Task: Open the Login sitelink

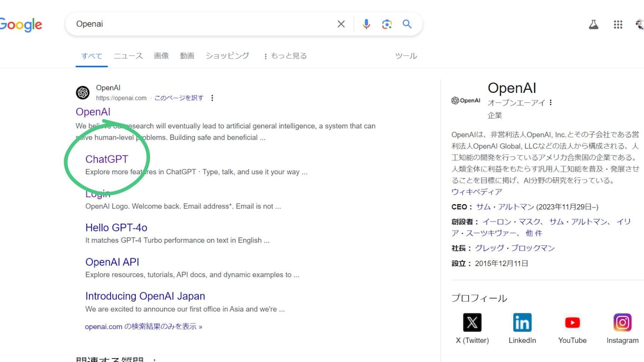Action: coord(98,193)
